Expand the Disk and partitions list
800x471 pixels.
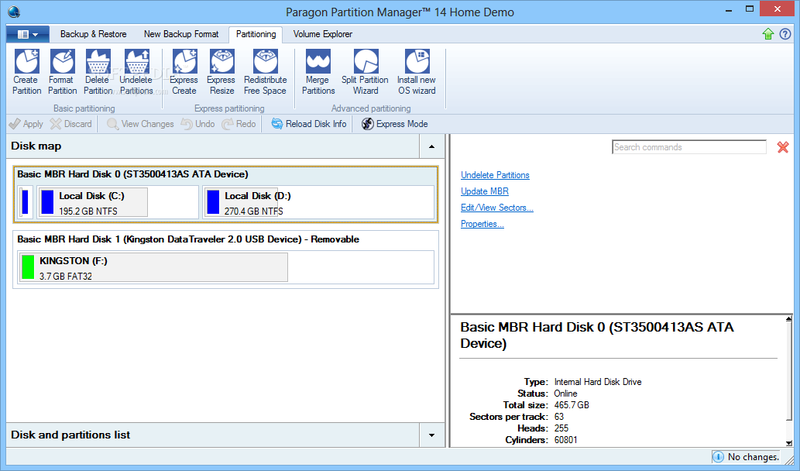[x=431, y=436]
